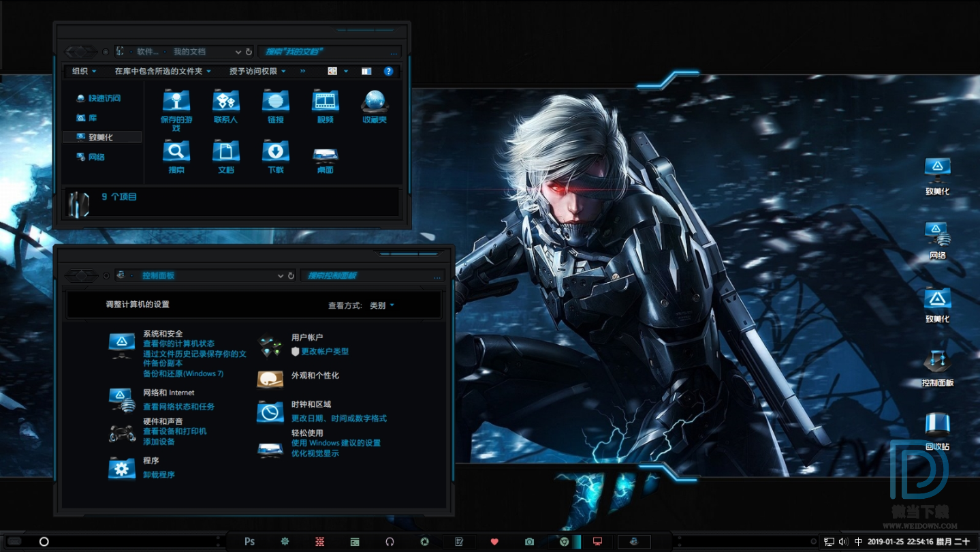Click the Cortana circle on taskbar
Screen dimensions: 980x552
[x=44, y=542]
